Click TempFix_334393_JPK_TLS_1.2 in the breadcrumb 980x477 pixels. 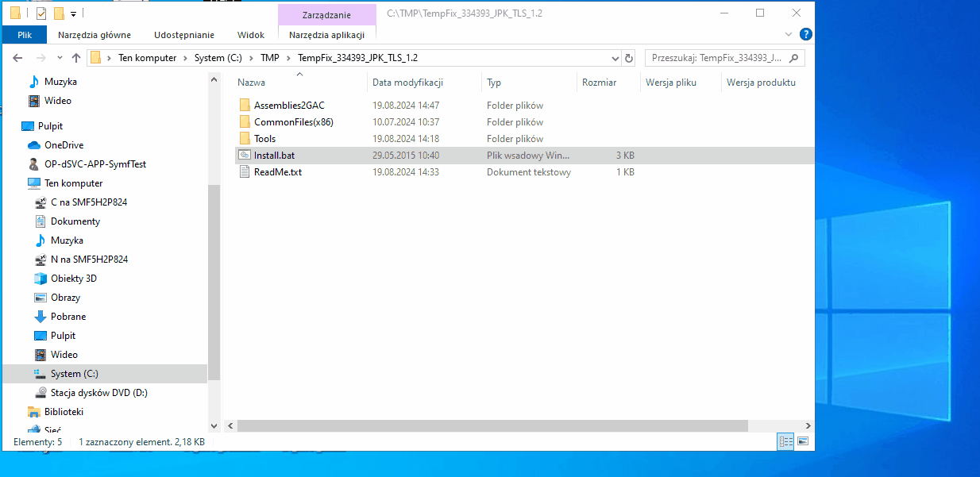coord(357,58)
